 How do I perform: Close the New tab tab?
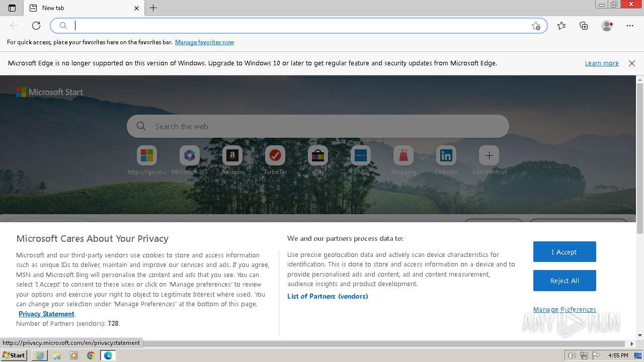click(136, 8)
